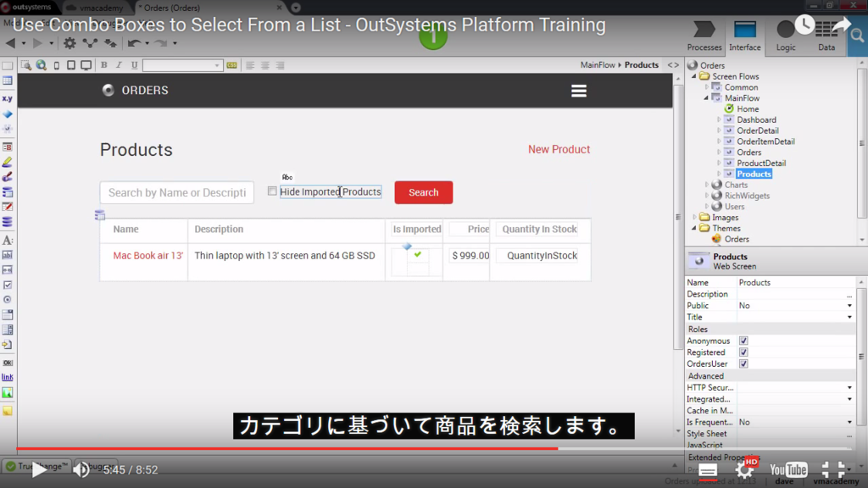Expand the Common flow node
This screenshot has width=868, height=488.
pyautogui.click(x=706, y=87)
